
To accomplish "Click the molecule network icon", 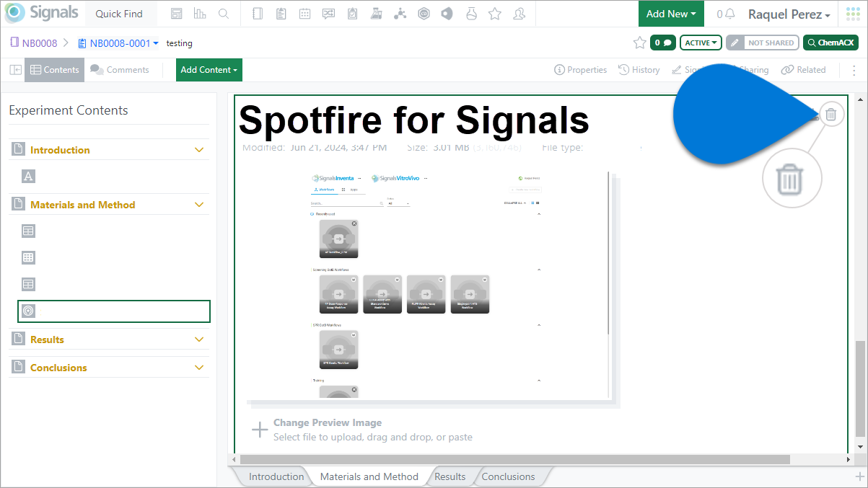I will [x=400, y=14].
